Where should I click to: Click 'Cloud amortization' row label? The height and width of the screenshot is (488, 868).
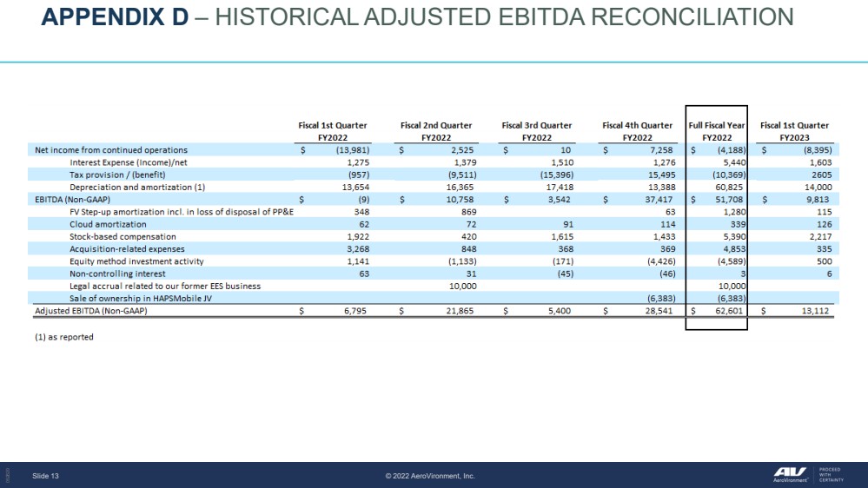(x=108, y=224)
